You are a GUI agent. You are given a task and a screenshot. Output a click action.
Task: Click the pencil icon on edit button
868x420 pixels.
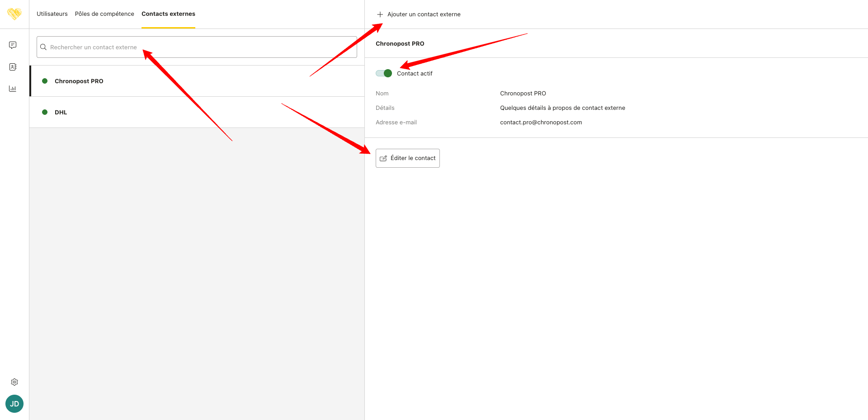point(383,158)
